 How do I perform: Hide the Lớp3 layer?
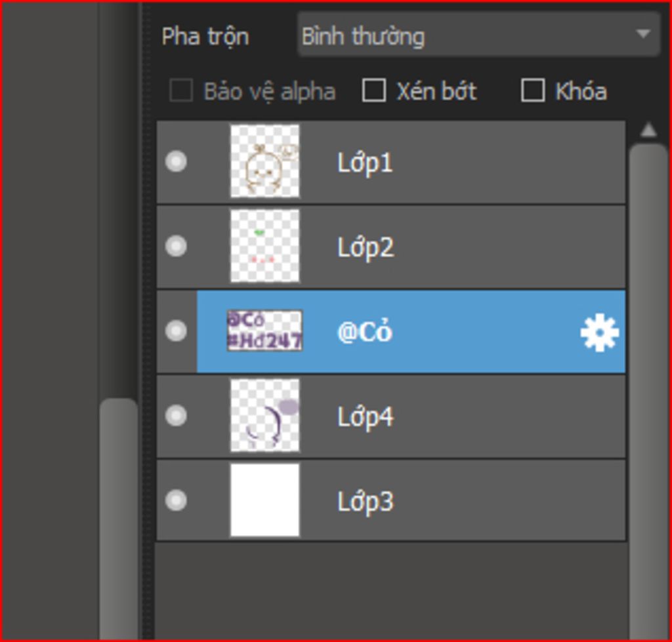pos(176,500)
